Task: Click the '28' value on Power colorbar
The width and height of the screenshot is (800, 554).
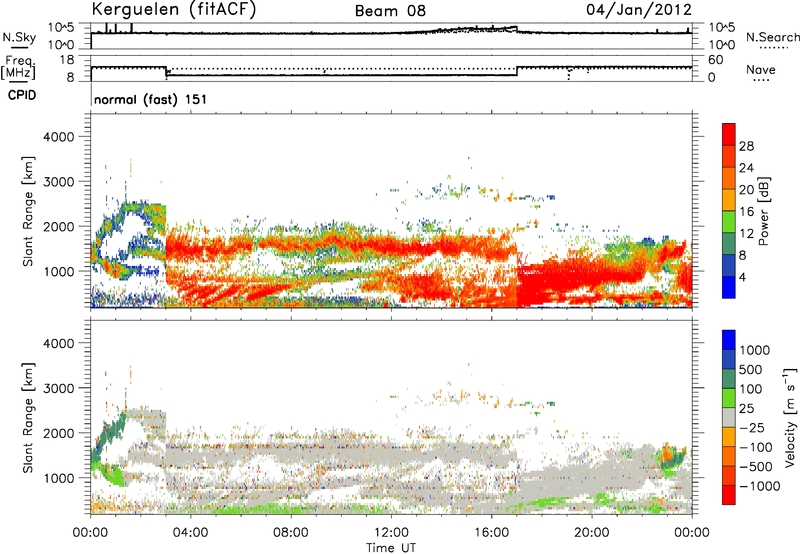Action: coord(746,146)
